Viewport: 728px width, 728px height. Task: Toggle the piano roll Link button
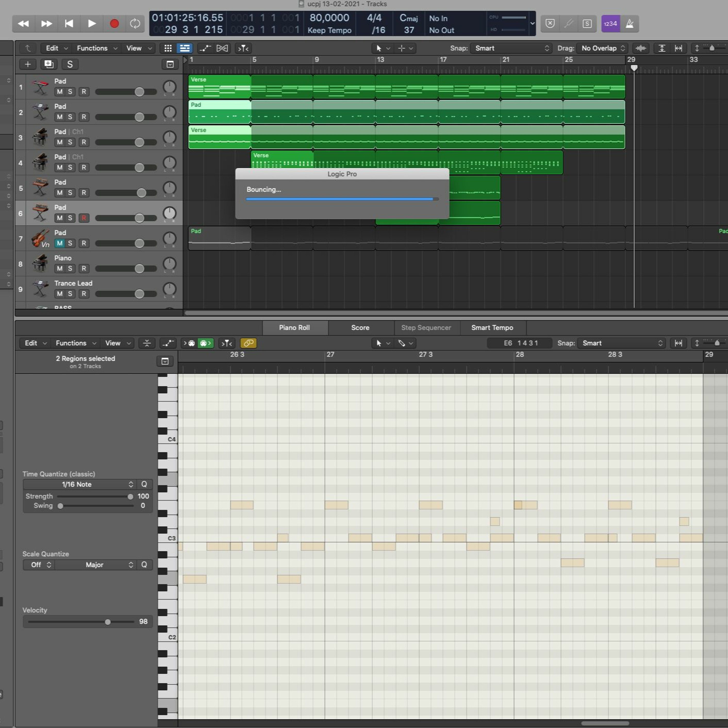pos(248,343)
